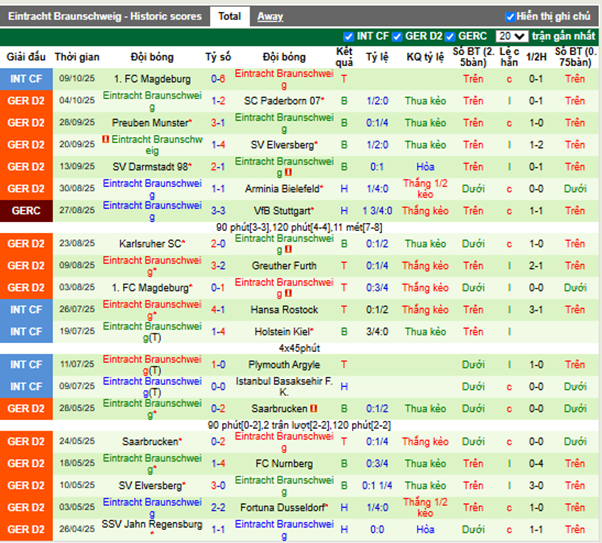
Task: Open Arminia Bielefeld team link
Action: pos(282,189)
